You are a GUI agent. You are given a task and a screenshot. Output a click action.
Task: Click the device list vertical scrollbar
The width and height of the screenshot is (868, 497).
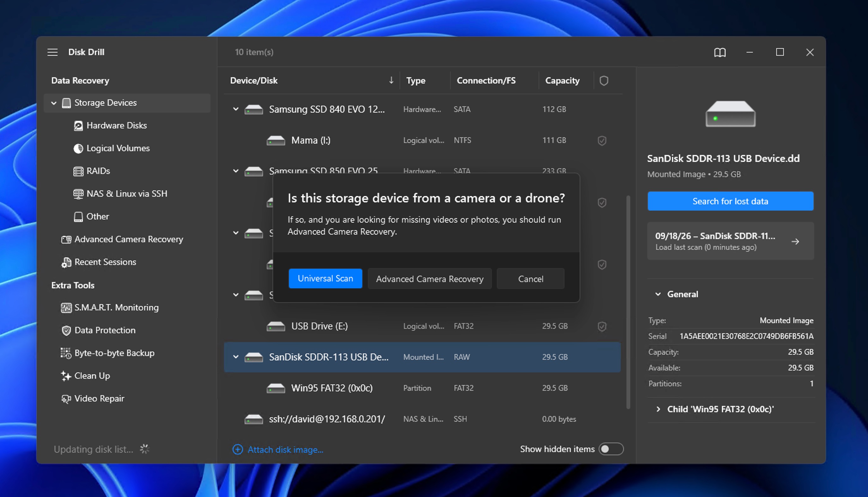point(628,302)
